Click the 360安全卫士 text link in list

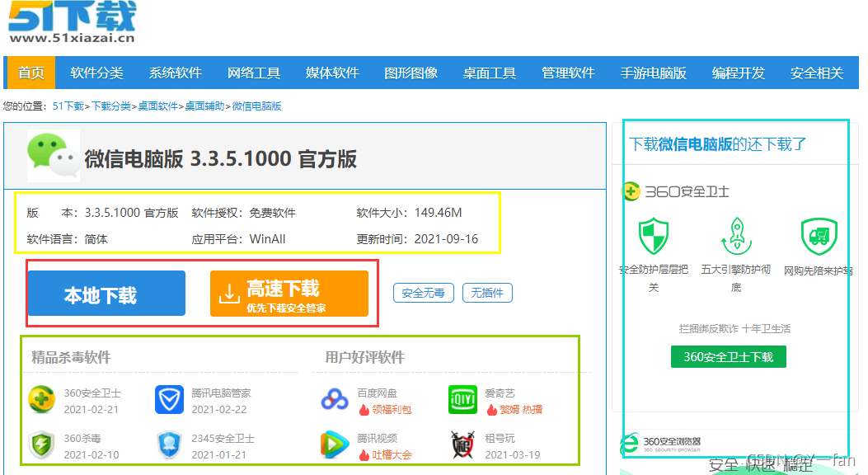click(x=92, y=393)
